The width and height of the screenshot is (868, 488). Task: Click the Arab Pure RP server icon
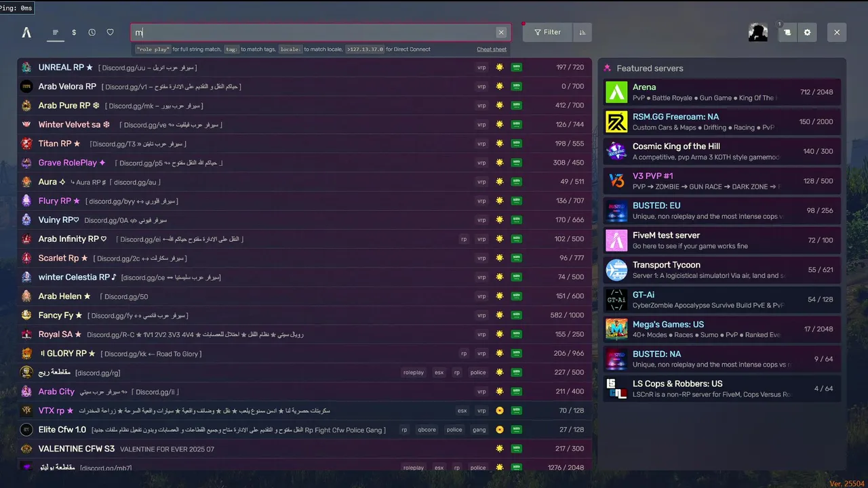pos(26,105)
